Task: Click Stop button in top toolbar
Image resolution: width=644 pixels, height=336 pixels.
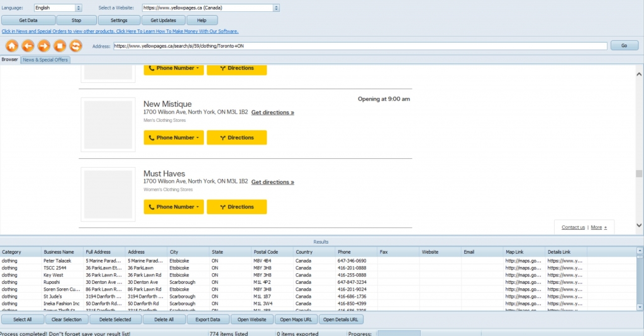Action: [x=76, y=20]
